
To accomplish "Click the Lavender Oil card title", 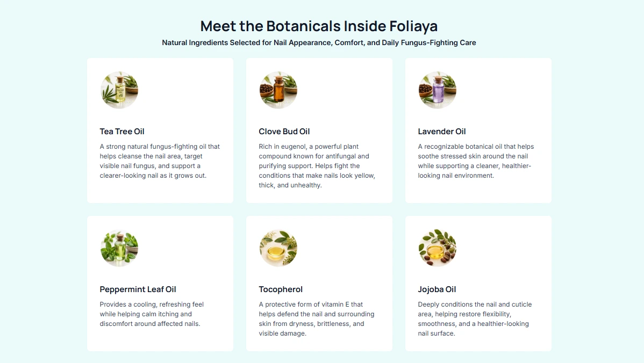I will coord(442,132).
